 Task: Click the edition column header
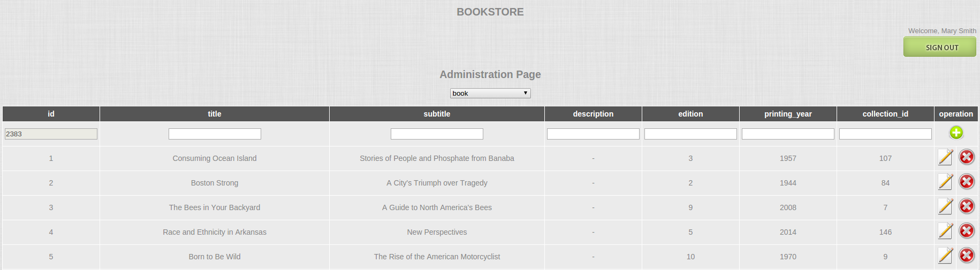(690, 114)
